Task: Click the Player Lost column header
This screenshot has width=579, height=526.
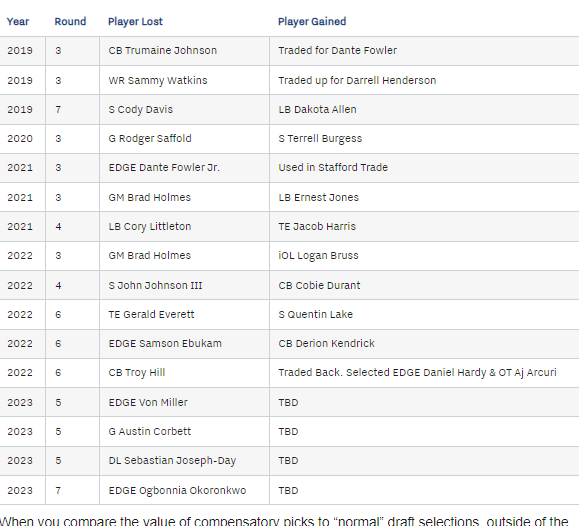Action: coord(135,21)
